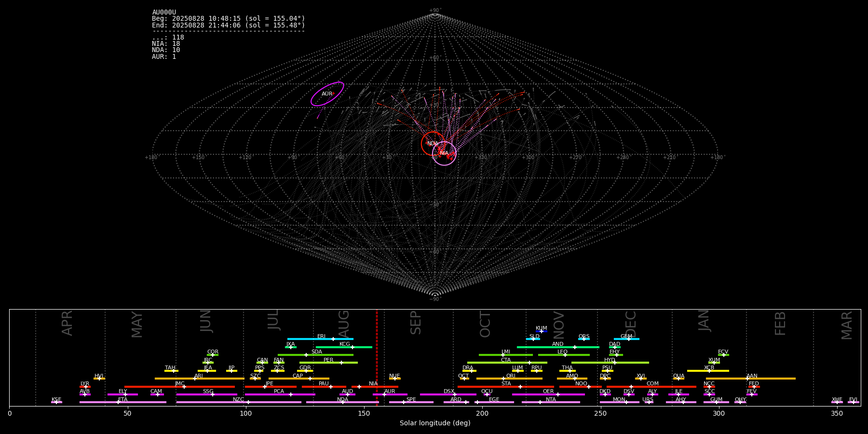Image resolution: width=868 pixels, height=434 pixels.
Task: Click the LYR shower bar label
Action: (85, 384)
